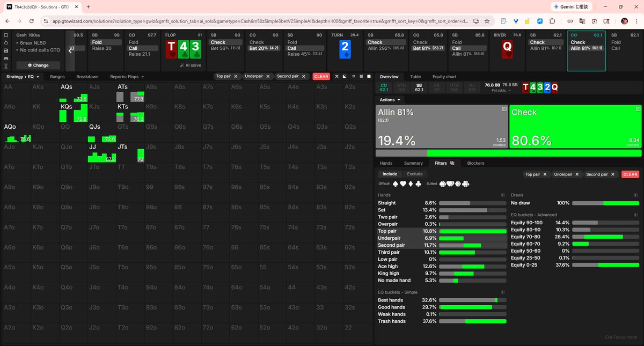
Task: Click the percent display icon above the matrix
Action: coord(337,76)
